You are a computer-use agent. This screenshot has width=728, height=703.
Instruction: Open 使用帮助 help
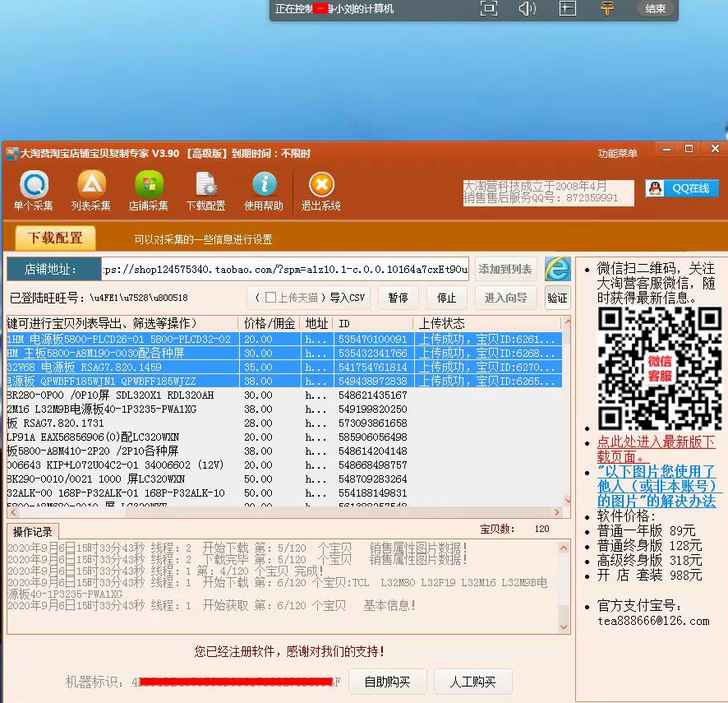(264, 191)
